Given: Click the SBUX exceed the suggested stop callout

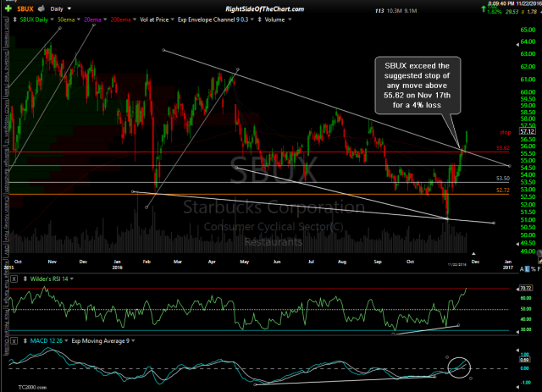Looking at the screenshot, I should pos(418,86).
